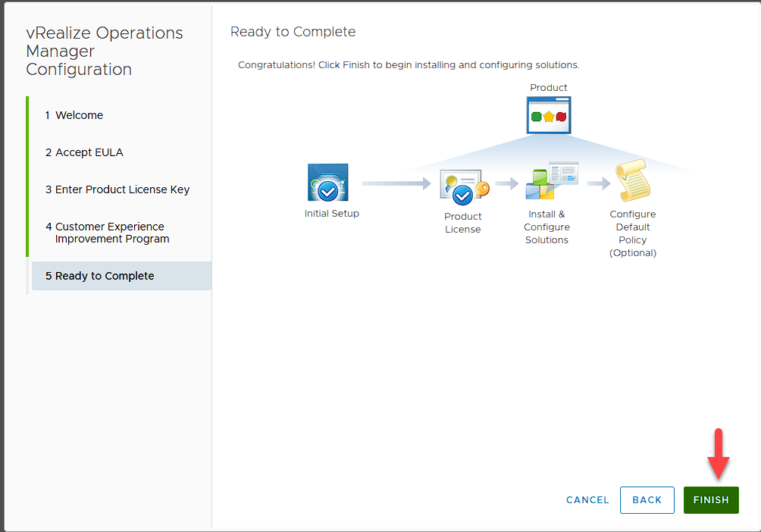Click the Congratulations instruction text

(x=408, y=65)
